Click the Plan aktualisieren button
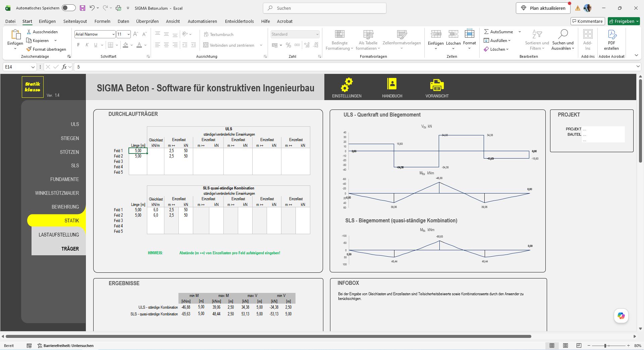The width and height of the screenshot is (644, 350). pos(543,8)
